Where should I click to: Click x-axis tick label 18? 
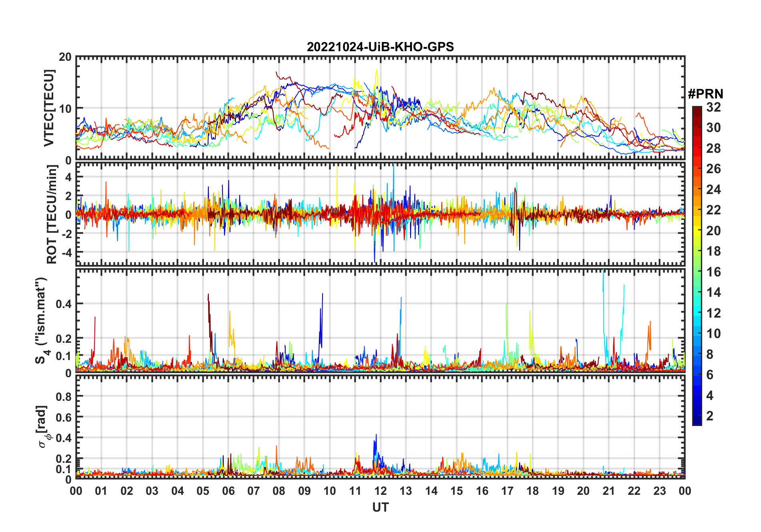point(533,491)
